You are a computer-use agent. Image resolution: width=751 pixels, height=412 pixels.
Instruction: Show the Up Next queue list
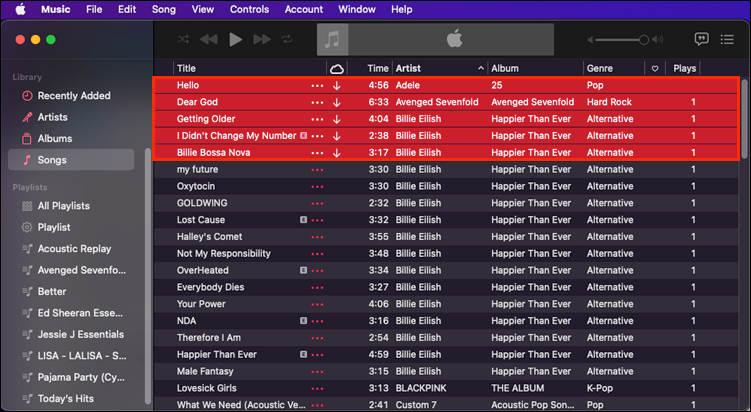tap(727, 39)
